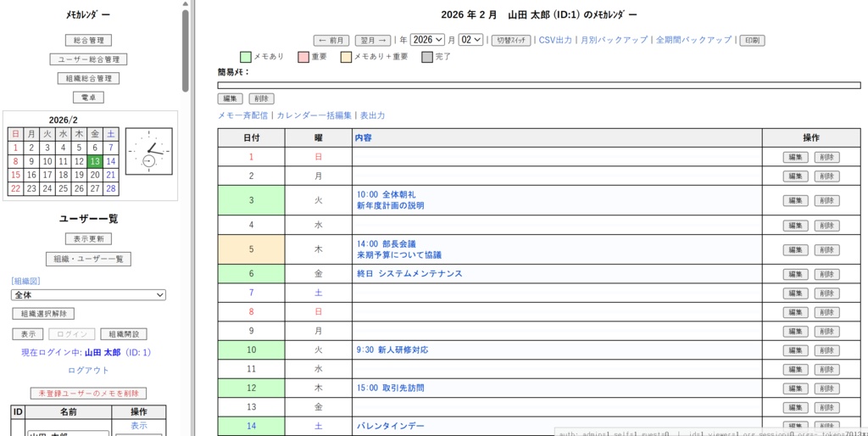Open the month 02 dropdown

tap(470, 40)
